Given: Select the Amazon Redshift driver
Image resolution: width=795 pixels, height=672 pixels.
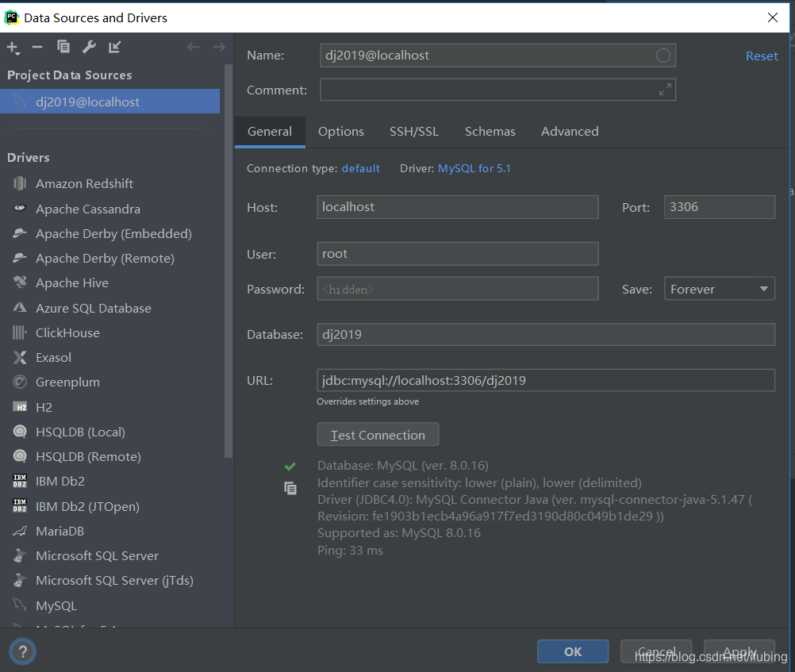Looking at the screenshot, I should click(x=110, y=183).
